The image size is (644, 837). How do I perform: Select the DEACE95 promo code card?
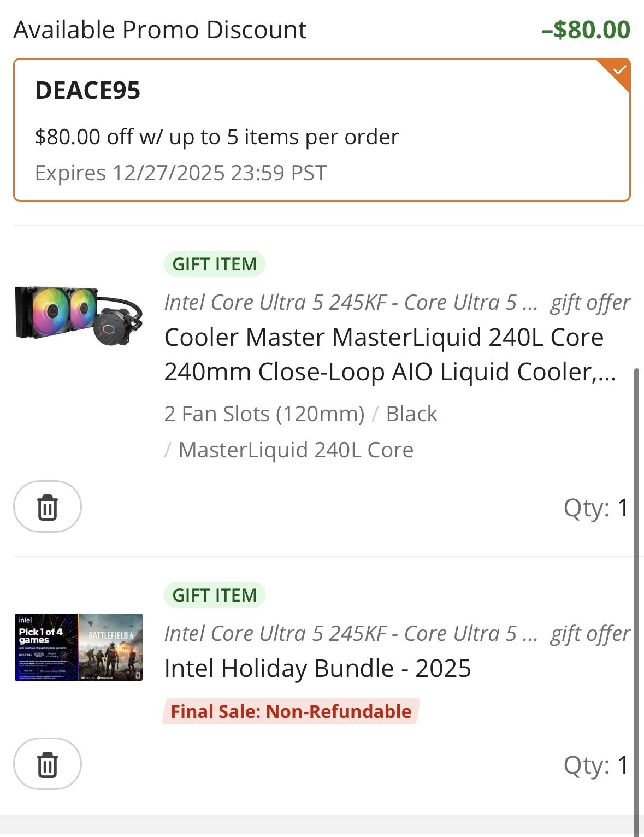pos(321,130)
